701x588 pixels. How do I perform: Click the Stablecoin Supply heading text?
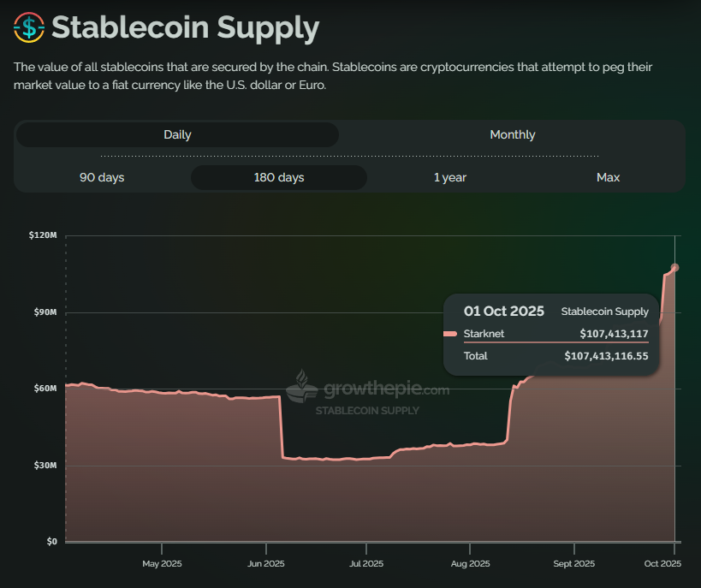click(185, 28)
